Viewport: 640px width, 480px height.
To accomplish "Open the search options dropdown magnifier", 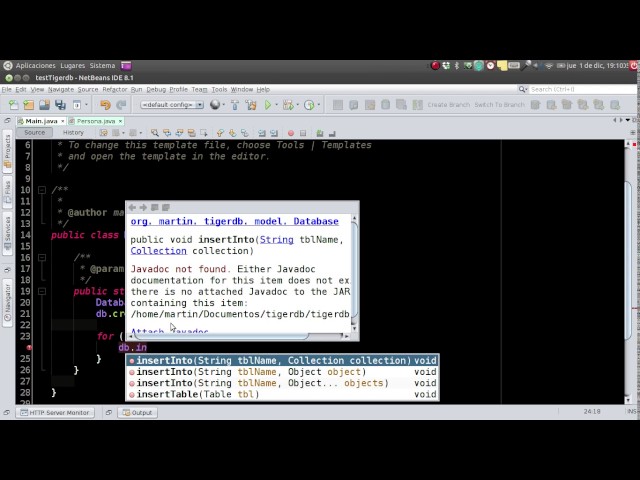I will (x=523, y=89).
